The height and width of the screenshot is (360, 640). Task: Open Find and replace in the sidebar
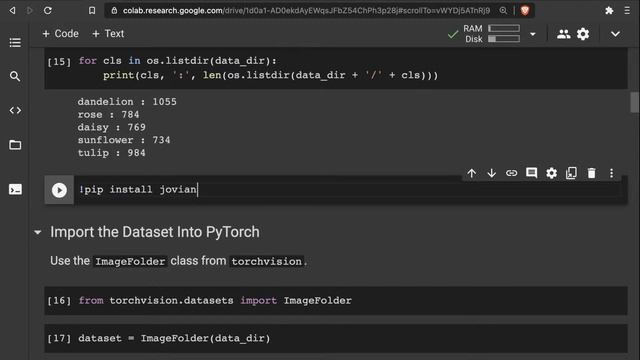coord(15,76)
